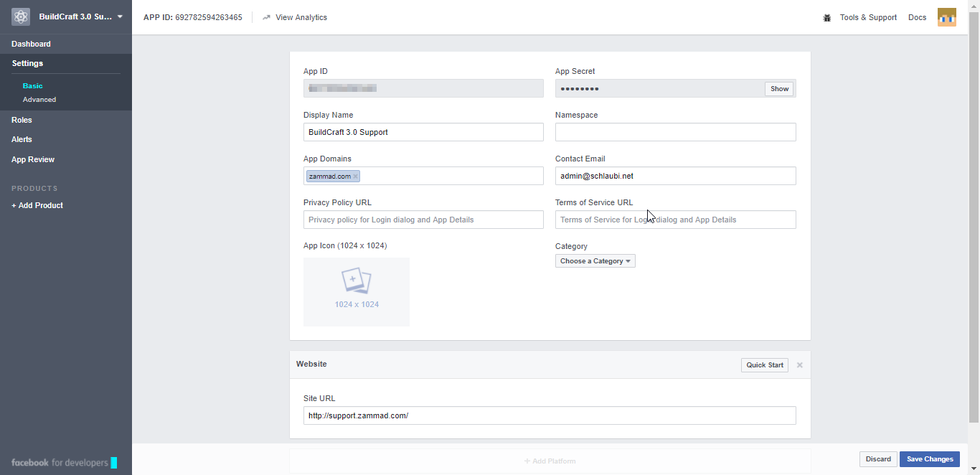The width and height of the screenshot is (980, 475).
Task: Open the Advanced settings page
Action: (39, 100)
